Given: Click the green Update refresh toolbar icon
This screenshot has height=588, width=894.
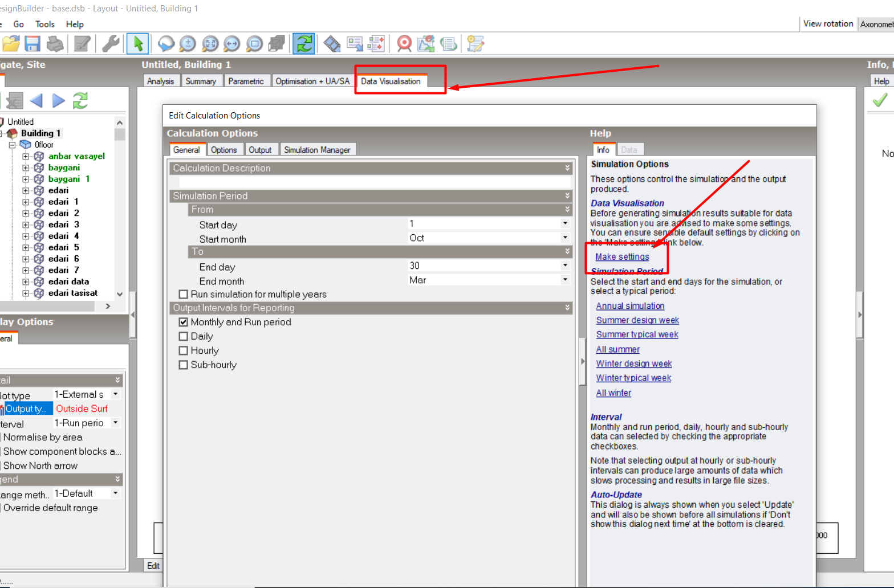Looking at the screenshot, I should point(304,44).
